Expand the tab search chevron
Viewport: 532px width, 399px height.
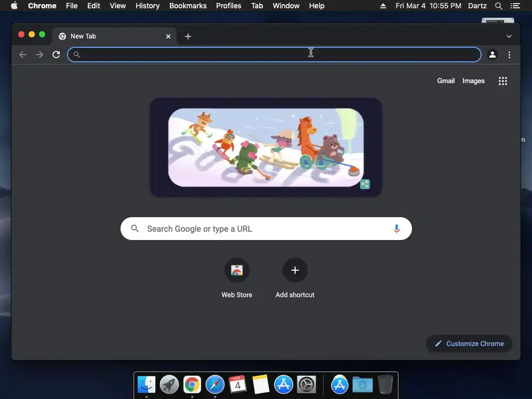(509, 36)
